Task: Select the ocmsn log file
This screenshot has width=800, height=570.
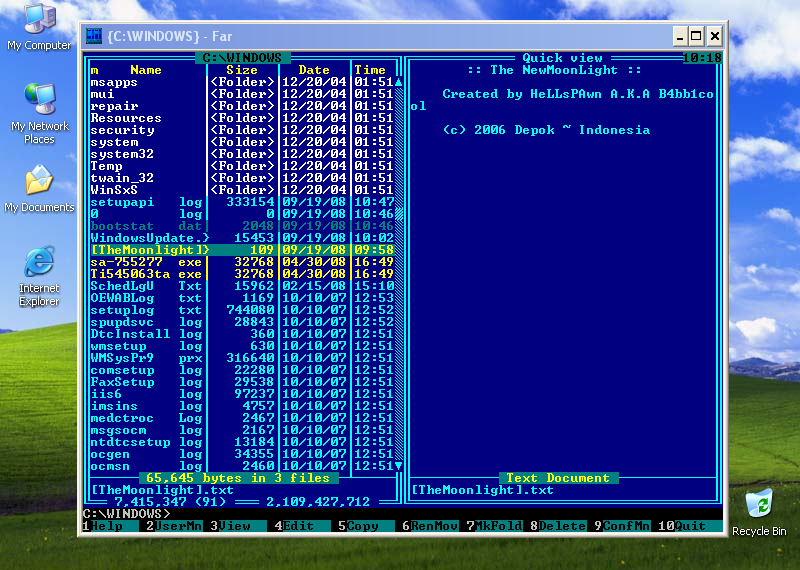Action: point(242,466)
